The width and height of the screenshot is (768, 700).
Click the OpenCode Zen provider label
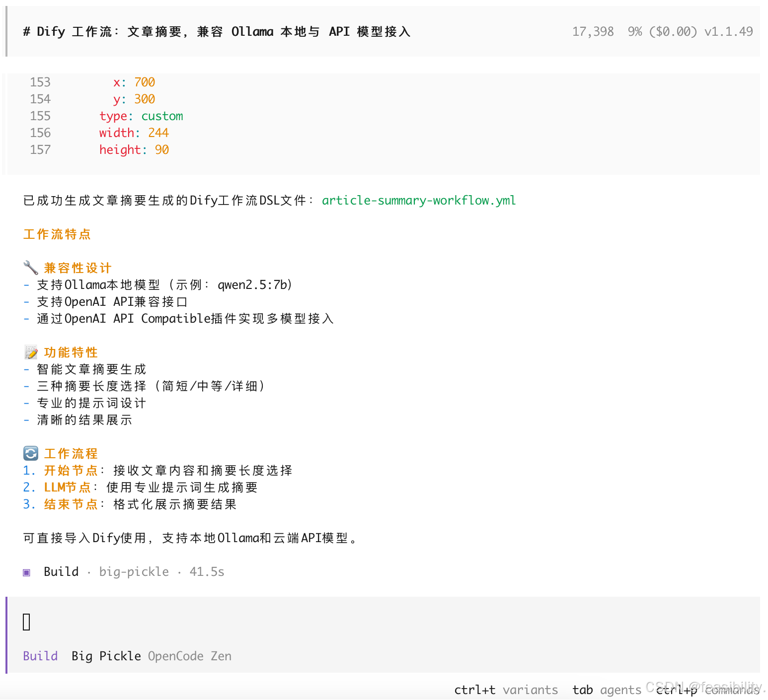pyautogui.click(x=190, y=656)
